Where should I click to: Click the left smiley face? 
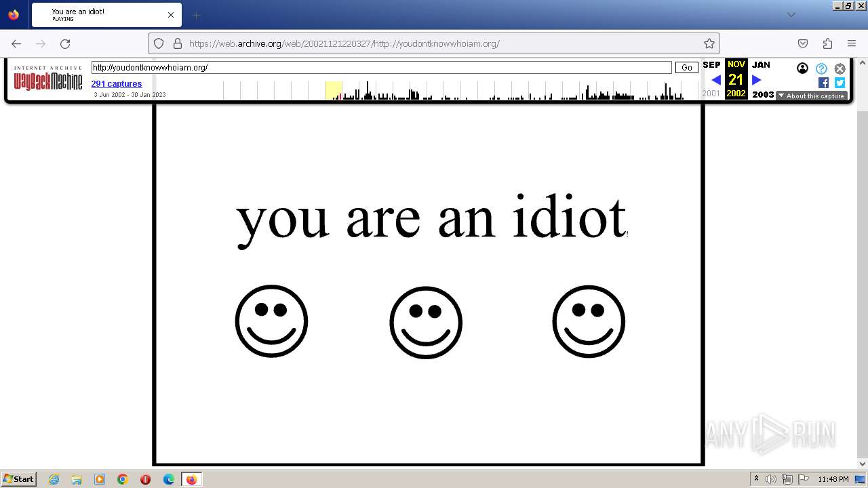point(271,321)
